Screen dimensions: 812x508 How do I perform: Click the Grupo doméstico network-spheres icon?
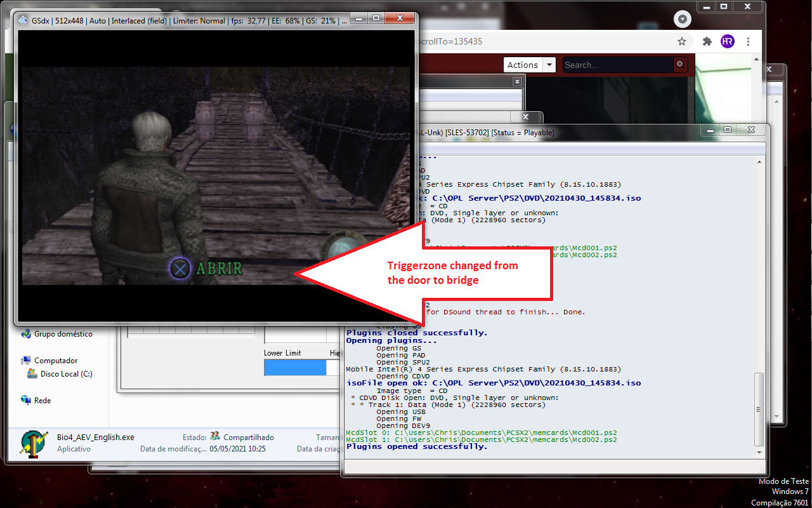(26, 334)
